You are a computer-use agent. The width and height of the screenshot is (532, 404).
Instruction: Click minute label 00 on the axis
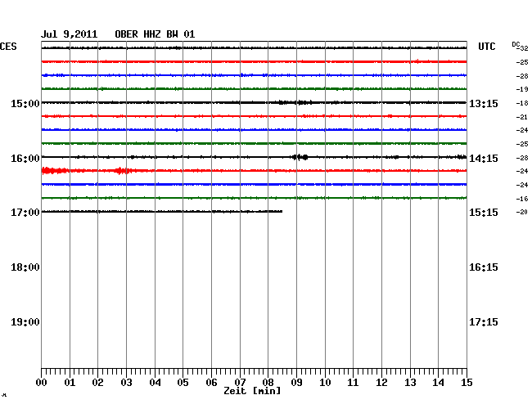[42, 383]
